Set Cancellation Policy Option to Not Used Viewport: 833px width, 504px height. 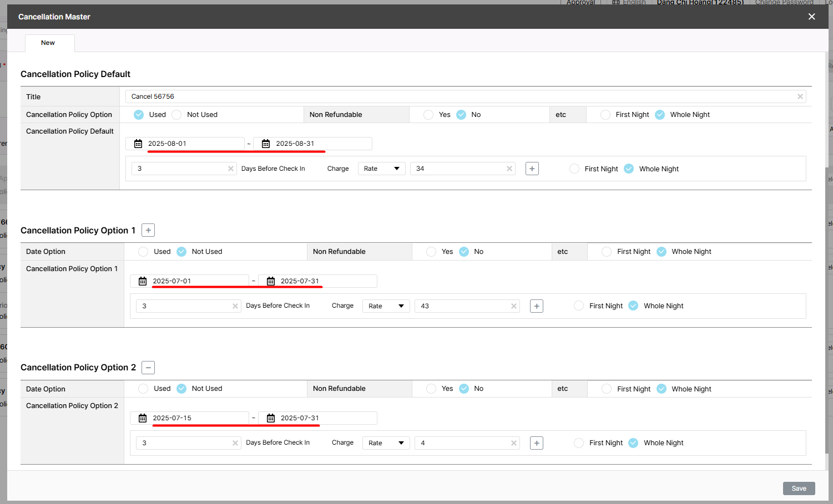coord(177,115)
